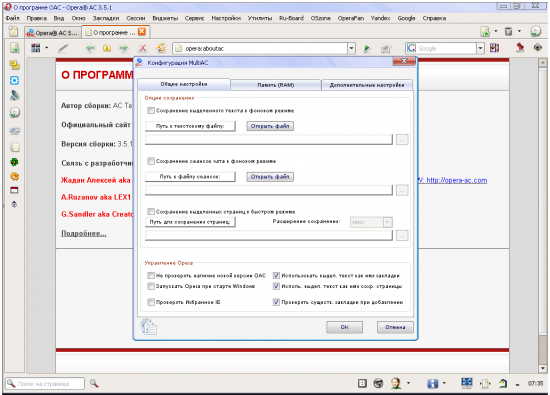Enable saving chat sessions in background mode
Image resolution: width=550 pixels, height=395 pixels.
click(x=151, y=161)
